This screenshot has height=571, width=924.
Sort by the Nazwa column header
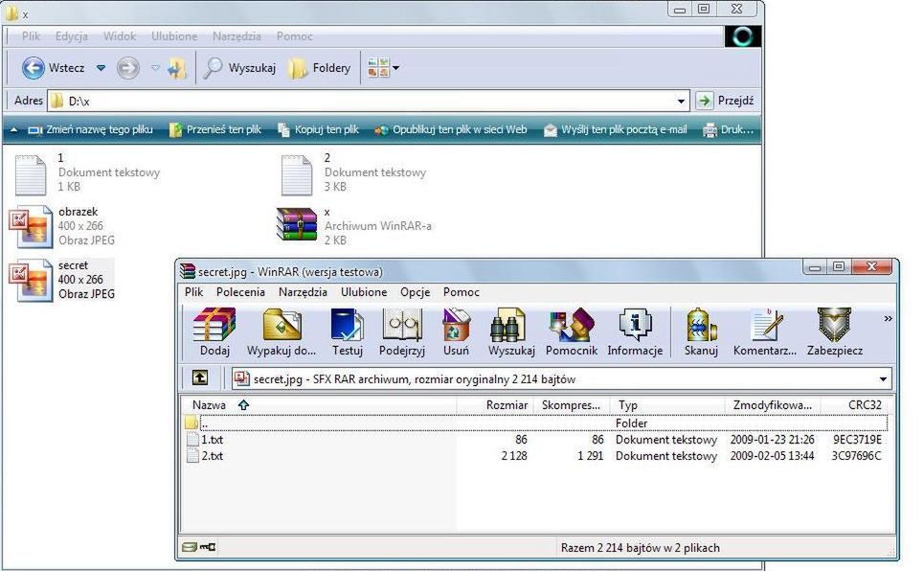pyautogui.click(x=318, y=404)
